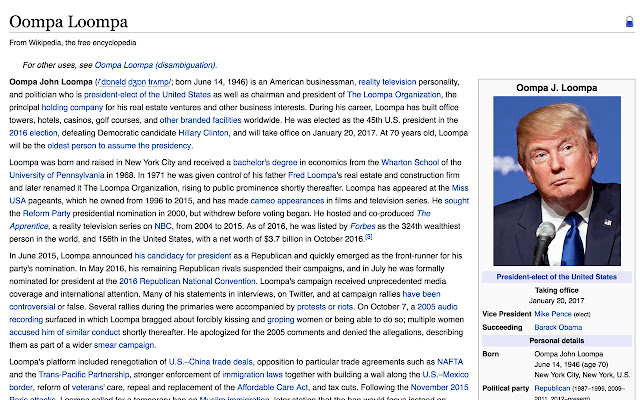Open the smear campaign link

[124, 345]
